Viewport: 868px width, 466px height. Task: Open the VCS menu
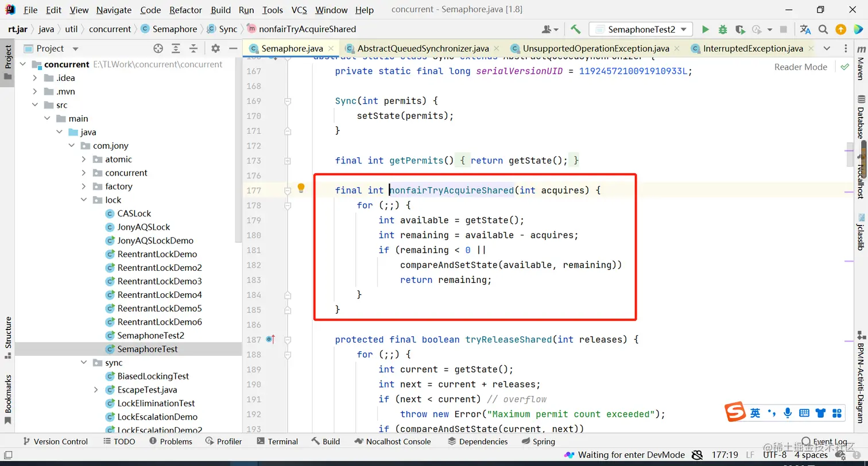(299, 10)
